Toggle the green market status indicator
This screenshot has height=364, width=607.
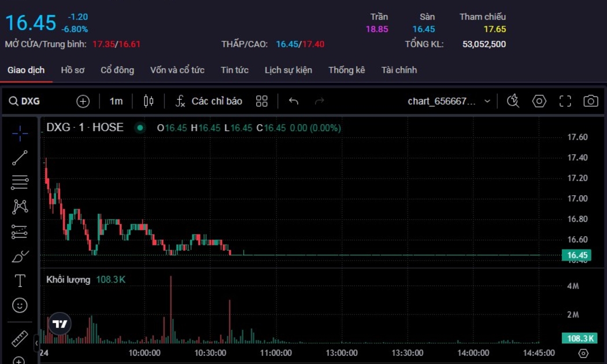click(x=140, y=128)
